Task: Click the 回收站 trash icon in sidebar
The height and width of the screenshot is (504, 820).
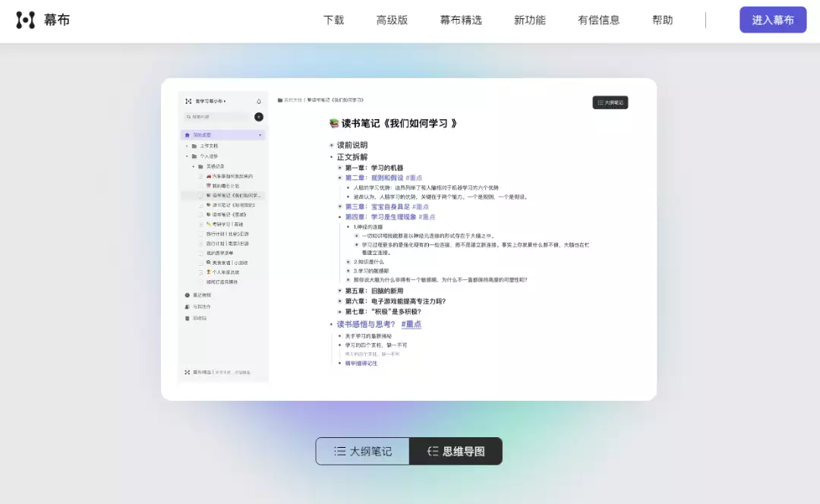Action: point(188,318)
